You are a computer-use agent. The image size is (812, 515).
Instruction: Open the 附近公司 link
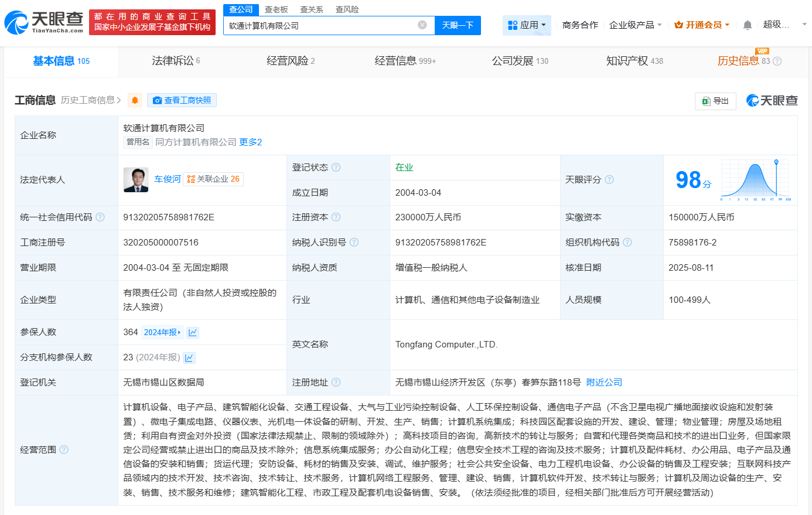pos(605,382)
